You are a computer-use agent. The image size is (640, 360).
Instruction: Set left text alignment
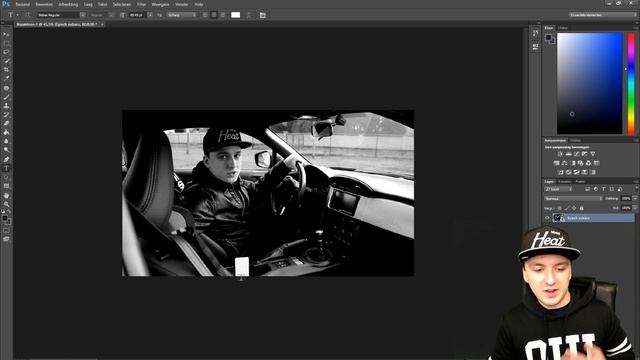click(x=205, y=15)
